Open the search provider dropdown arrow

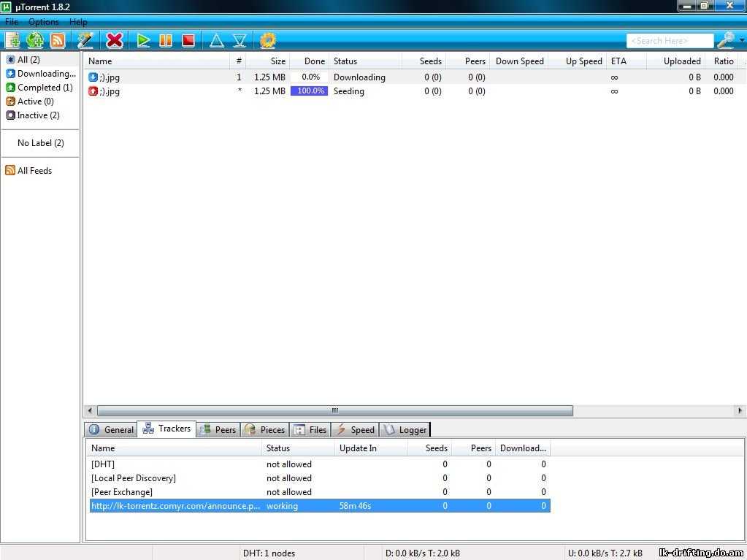742,40
